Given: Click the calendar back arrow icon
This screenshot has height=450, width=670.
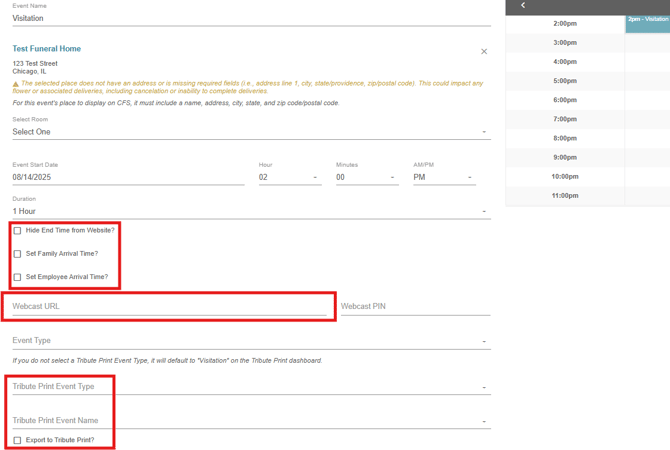Looking at the screenshot, I should click(x=523, y=6).
